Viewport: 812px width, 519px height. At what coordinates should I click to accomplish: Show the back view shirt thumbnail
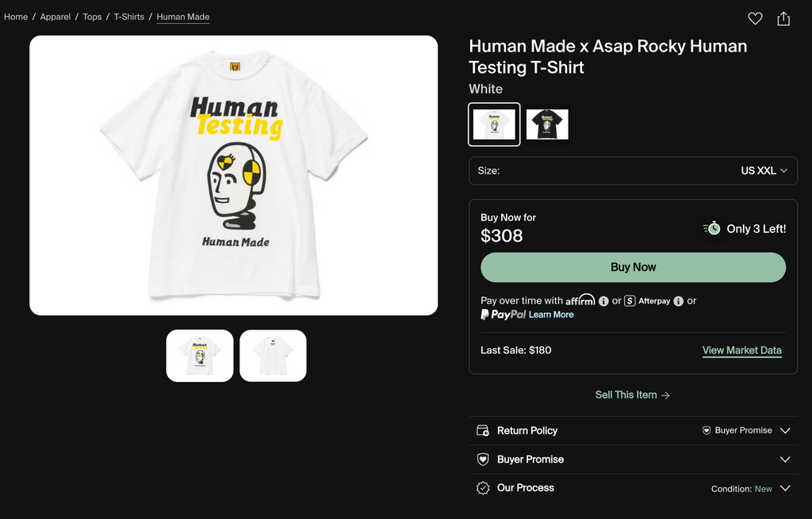[273, 356]
